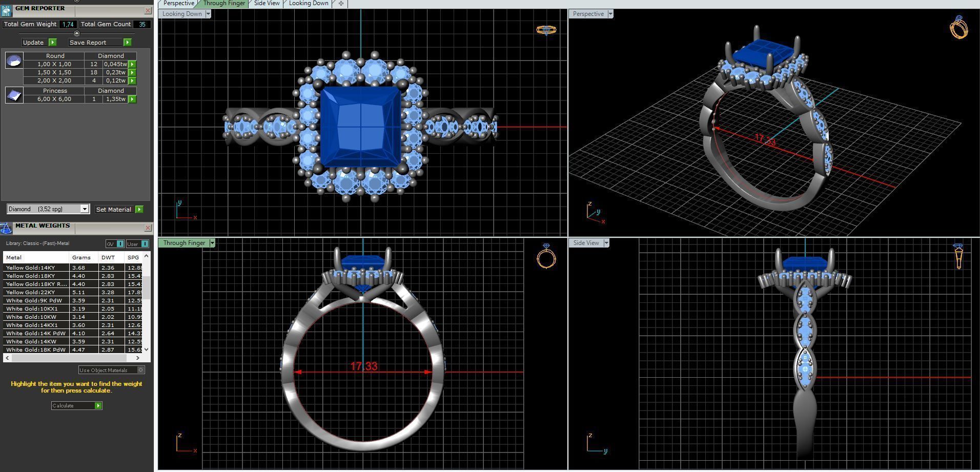Click the Metal Weights panel icon

6,228
